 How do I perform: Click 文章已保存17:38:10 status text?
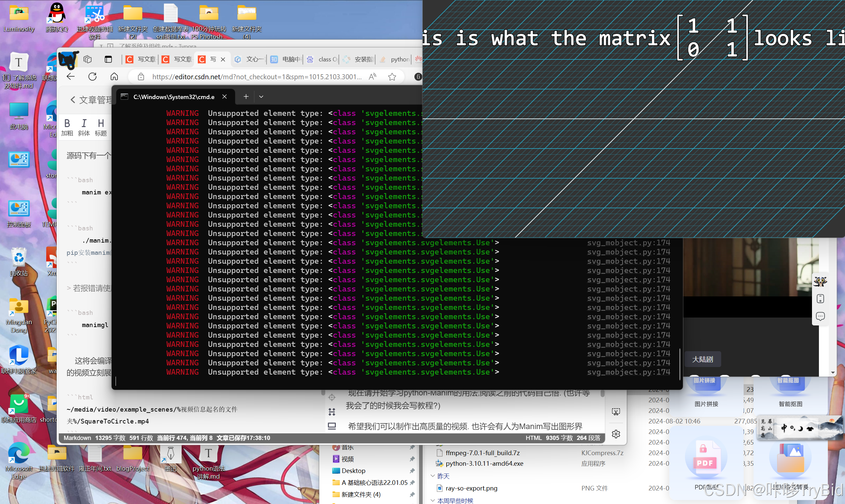(243, 438)
